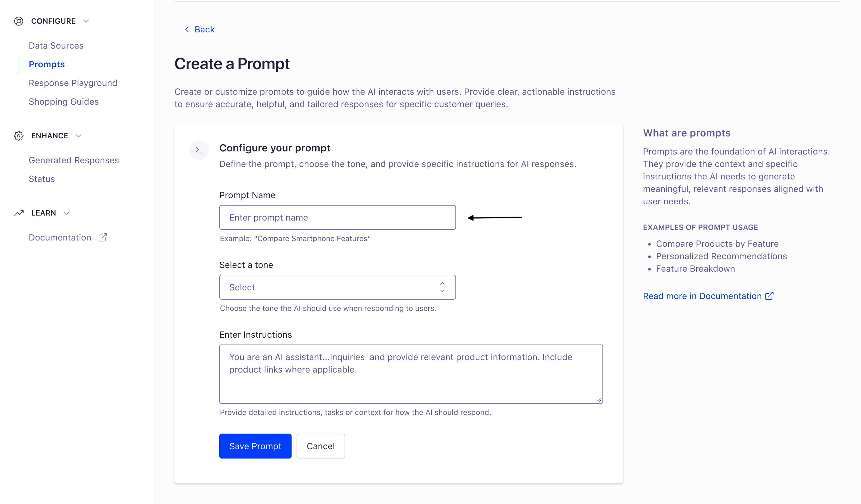The width and height of the screenshot is (861, 504).
Task: Click Read more in Documentation link
Action: coord(702,296)
